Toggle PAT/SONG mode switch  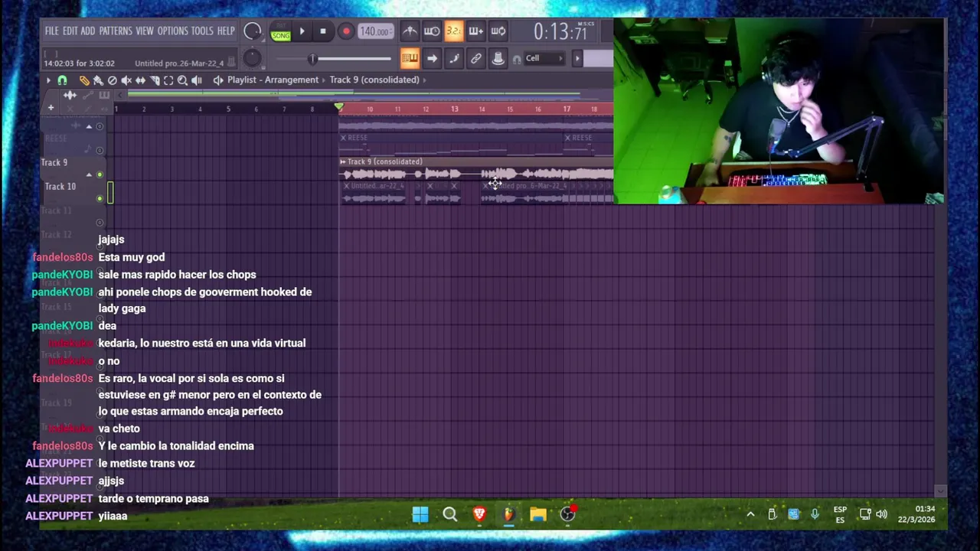280,31
